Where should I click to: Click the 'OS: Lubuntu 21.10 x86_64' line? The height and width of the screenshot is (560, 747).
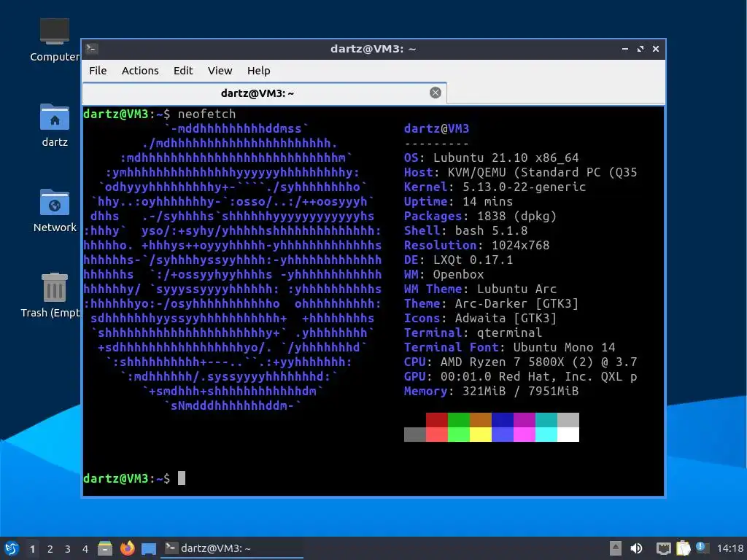point(491,157)
